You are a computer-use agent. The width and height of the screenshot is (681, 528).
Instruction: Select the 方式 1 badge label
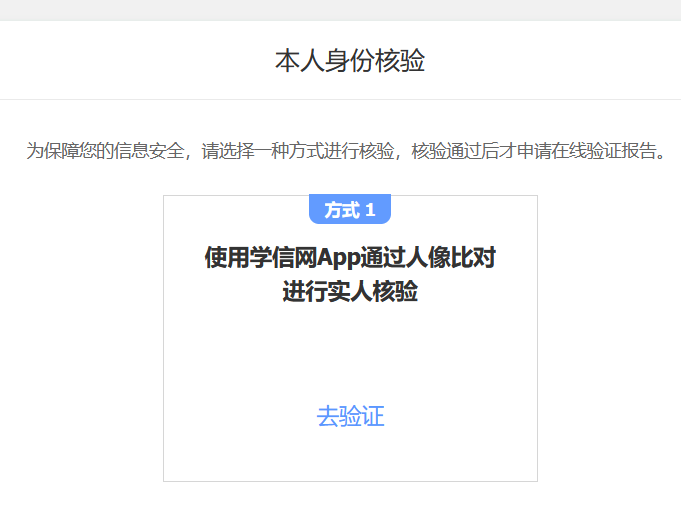pyautogui.click(x=350, y=210)
